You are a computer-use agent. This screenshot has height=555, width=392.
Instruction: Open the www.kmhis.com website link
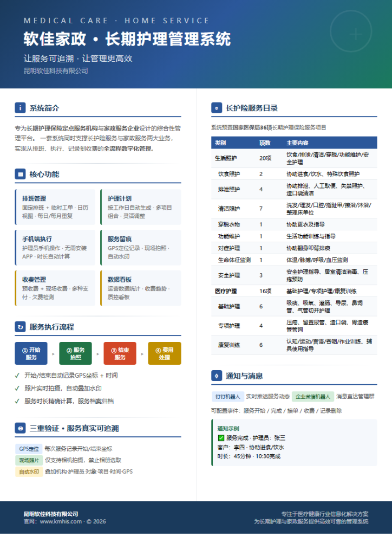[x=61, y=521]
